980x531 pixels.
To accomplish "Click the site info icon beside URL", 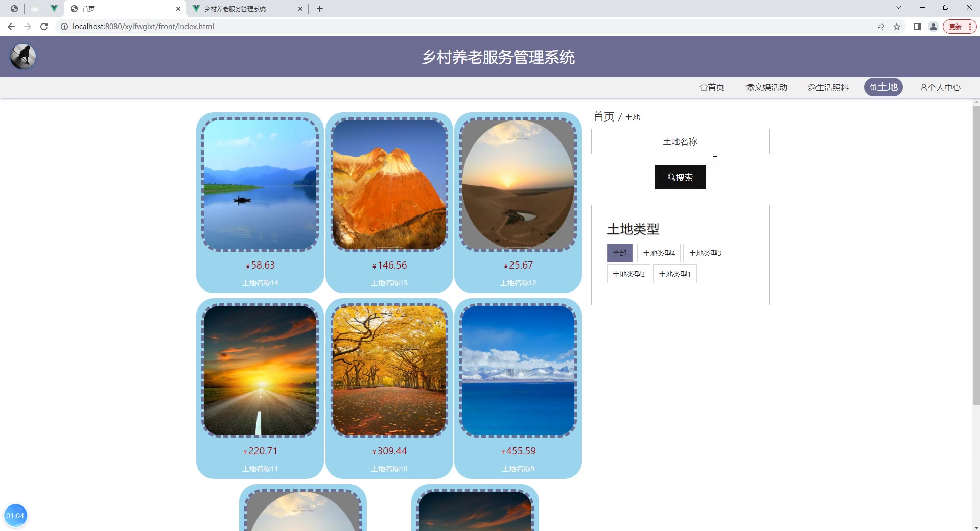I will 64,27.
